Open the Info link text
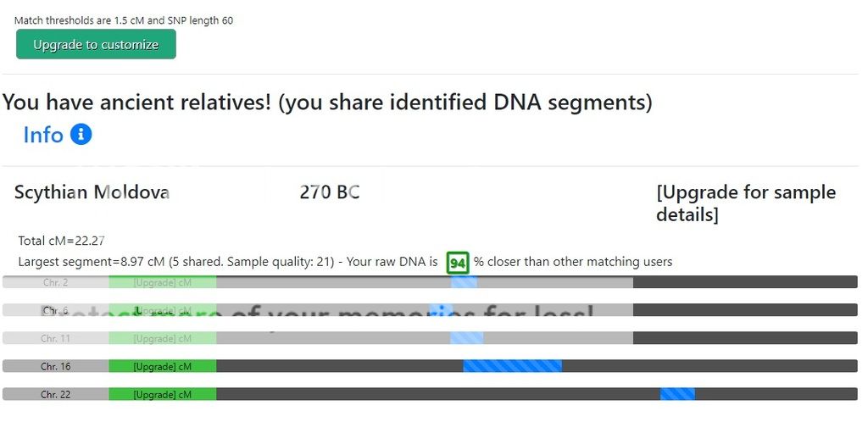Image resolution: width=868 pixels, height=422 pixels. tap(43, 135)
